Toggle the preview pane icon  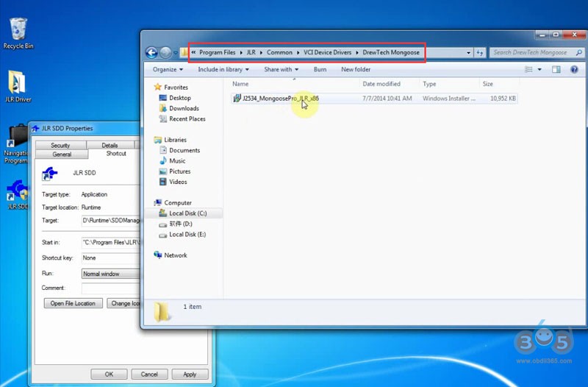click(x=556, y=69)
